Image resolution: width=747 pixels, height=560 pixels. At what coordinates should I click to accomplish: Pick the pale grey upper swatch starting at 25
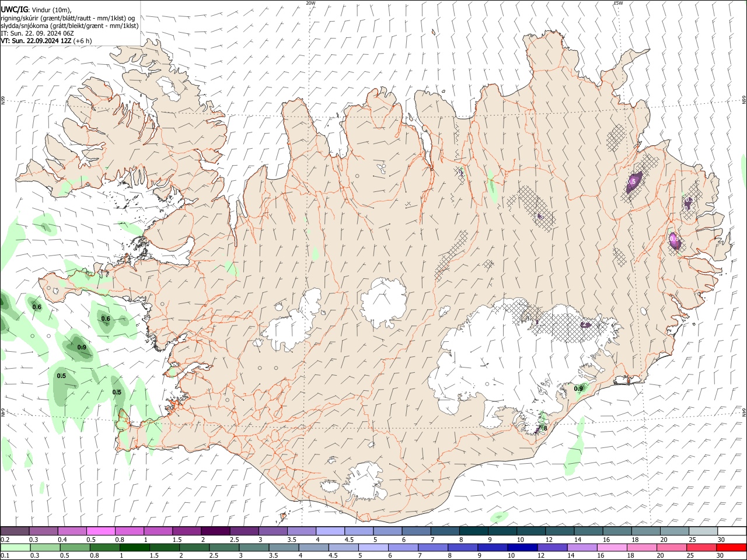pos(703,531)
